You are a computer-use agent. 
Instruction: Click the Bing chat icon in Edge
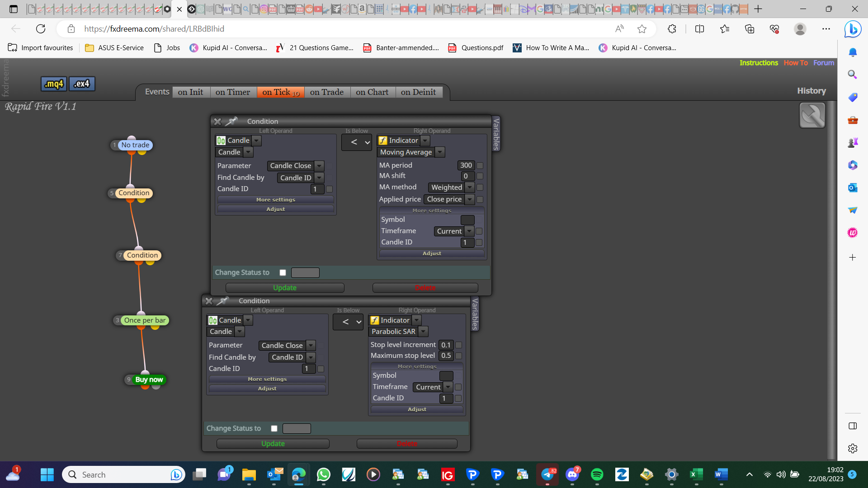coord(853,29)
